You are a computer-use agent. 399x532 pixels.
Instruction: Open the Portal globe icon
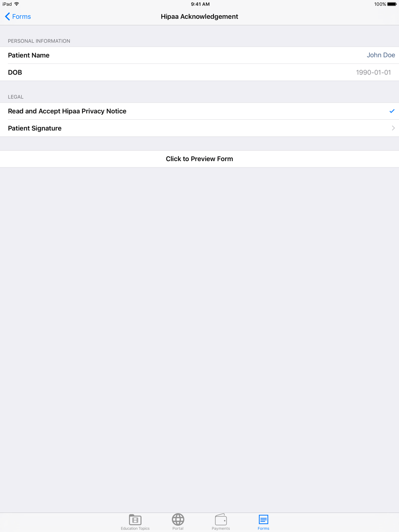click(x=178, y=519)
